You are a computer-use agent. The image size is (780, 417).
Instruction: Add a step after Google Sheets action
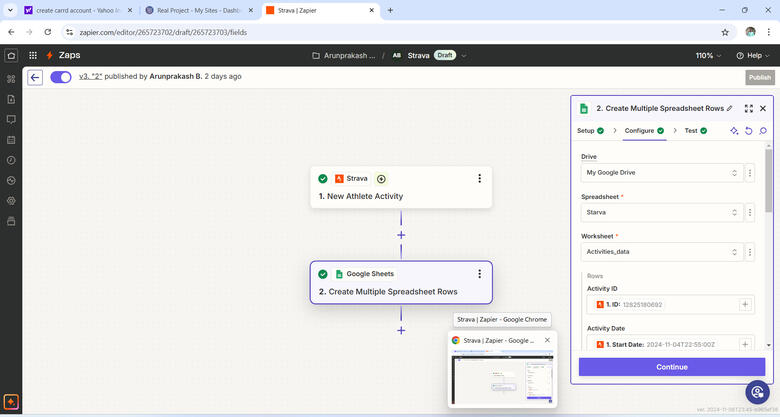pos(401,330)
